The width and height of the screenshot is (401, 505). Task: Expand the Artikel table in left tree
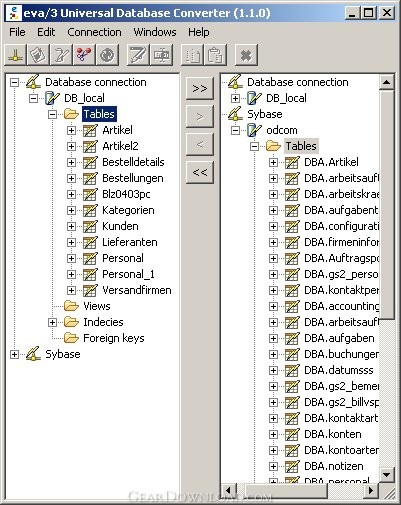[71, 130]
